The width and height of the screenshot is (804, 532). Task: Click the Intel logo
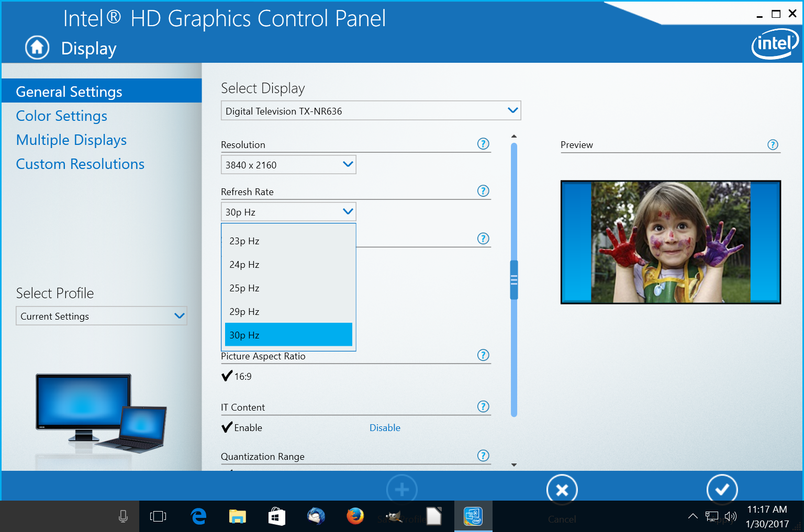point(775,44)
